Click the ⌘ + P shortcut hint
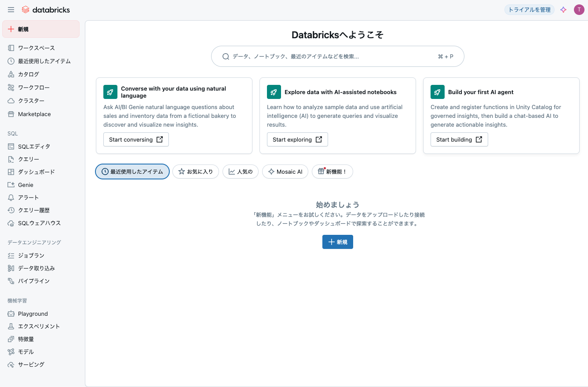 (446, 56)
